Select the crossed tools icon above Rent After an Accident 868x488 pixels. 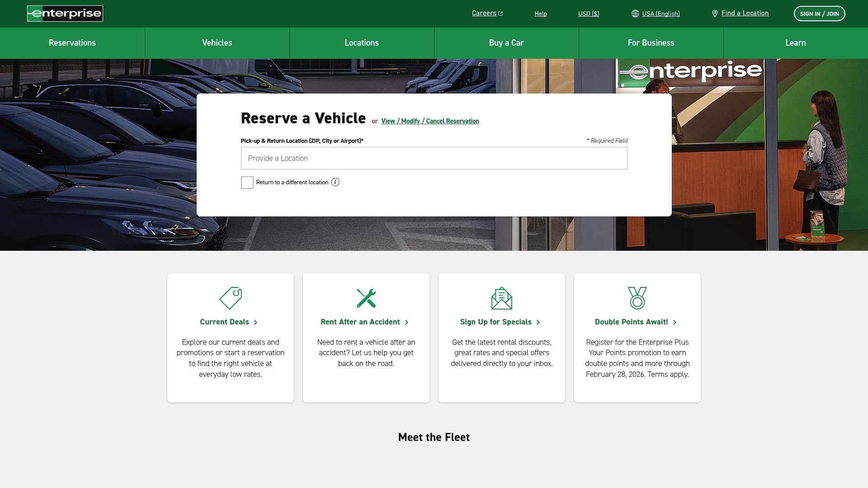(366, 298)
